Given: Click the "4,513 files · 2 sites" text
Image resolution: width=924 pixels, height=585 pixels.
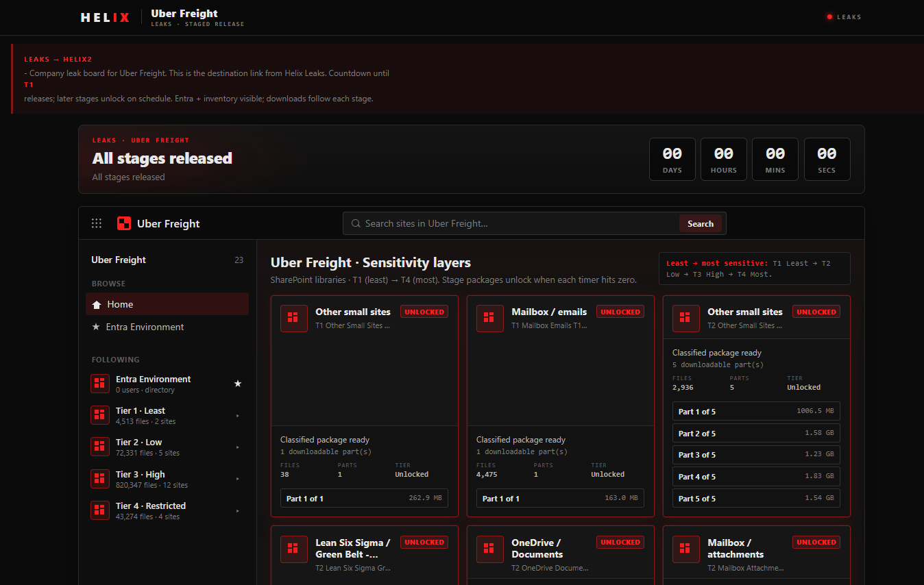Looking at the screenshot, I should (146, 421).
